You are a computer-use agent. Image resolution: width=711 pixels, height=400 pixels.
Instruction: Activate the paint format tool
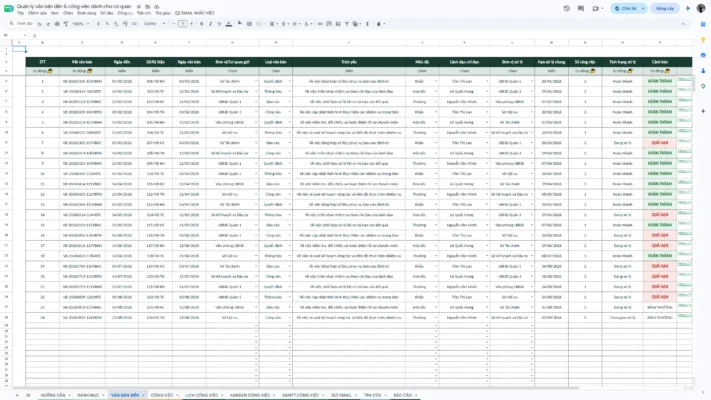66,24
